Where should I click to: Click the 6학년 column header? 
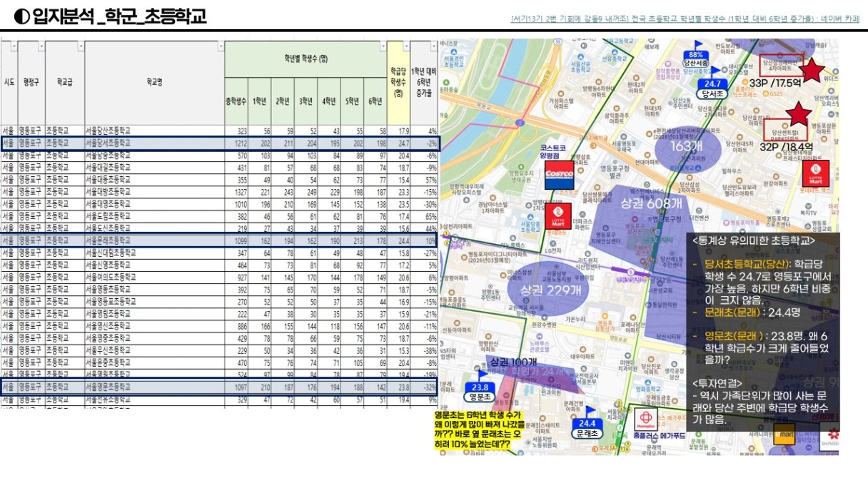[375, 101]
